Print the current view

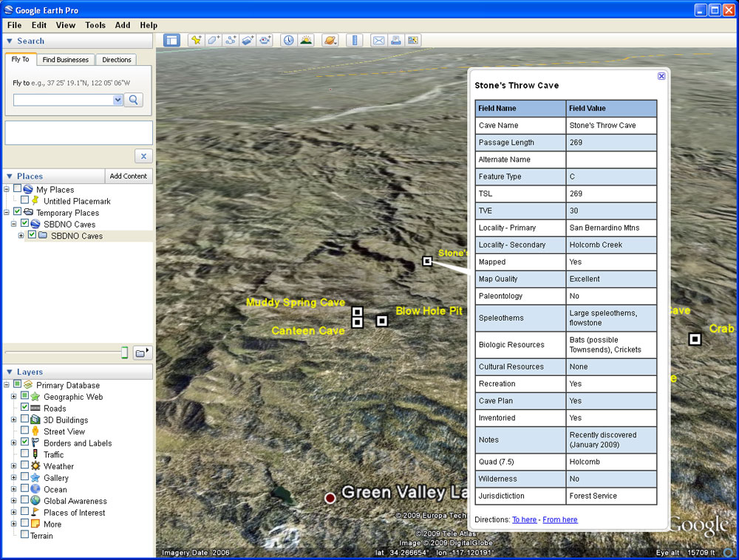(396, 41)
